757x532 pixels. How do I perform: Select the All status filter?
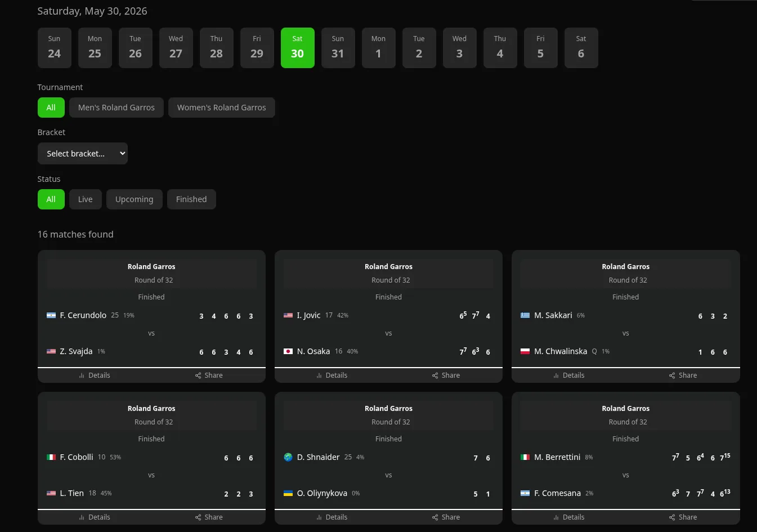click(51, 199)
